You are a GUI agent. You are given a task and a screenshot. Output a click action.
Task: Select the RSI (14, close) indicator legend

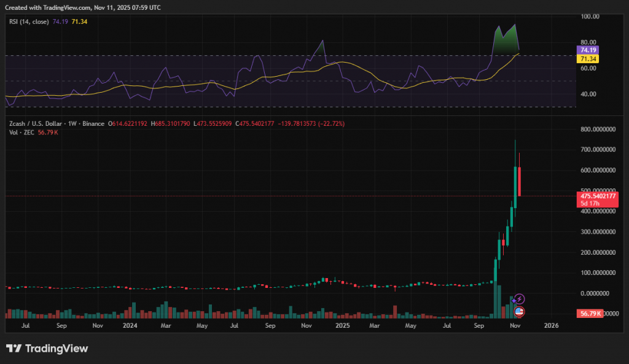coord(29,20)
